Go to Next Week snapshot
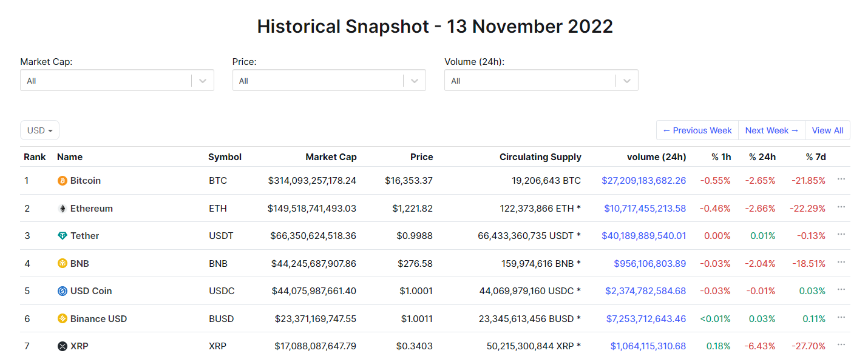868x359 pixels. pyautogui.click(x=771, y=130)
